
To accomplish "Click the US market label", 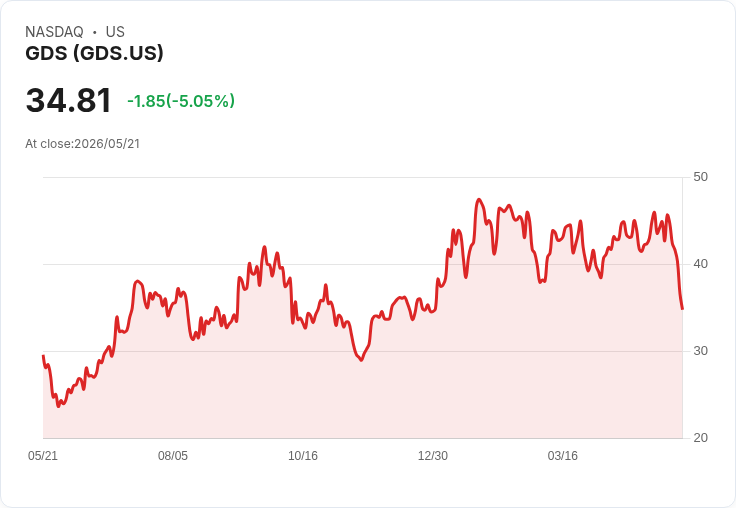I will [115, 32].
